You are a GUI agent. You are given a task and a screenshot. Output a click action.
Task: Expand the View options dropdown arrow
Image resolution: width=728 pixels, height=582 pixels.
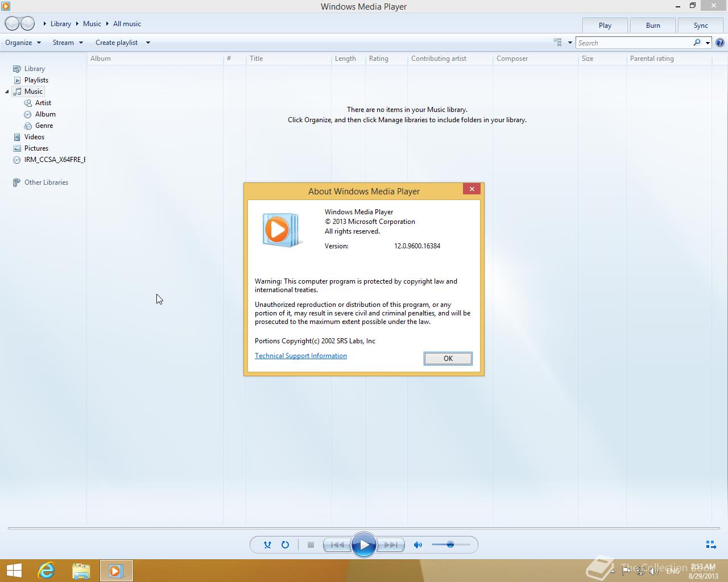pos(570,43)
